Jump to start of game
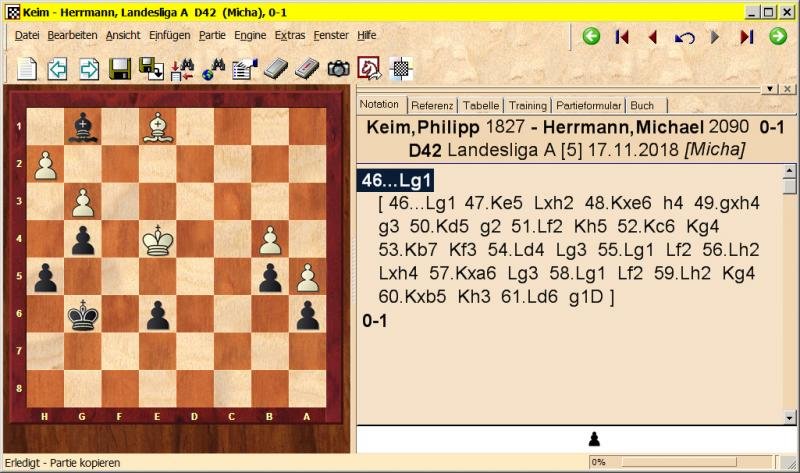Viewport: 800px width, 473px height. (x=622, y=37)
